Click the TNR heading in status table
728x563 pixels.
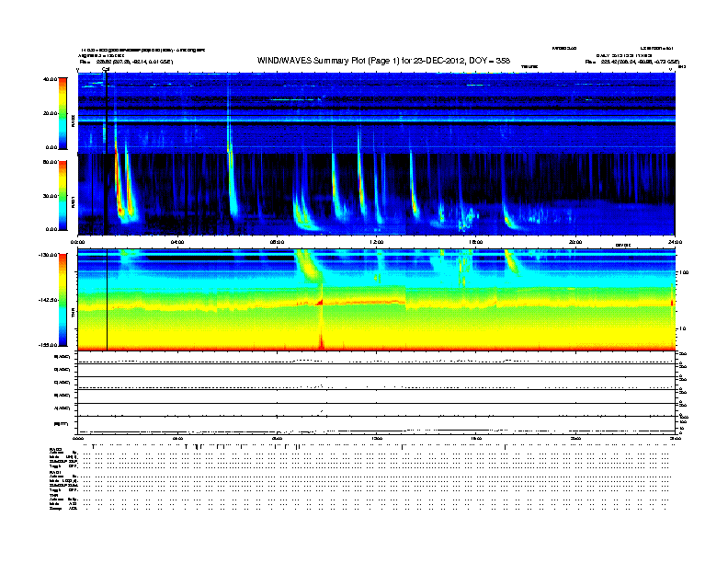tap(53, 495)
